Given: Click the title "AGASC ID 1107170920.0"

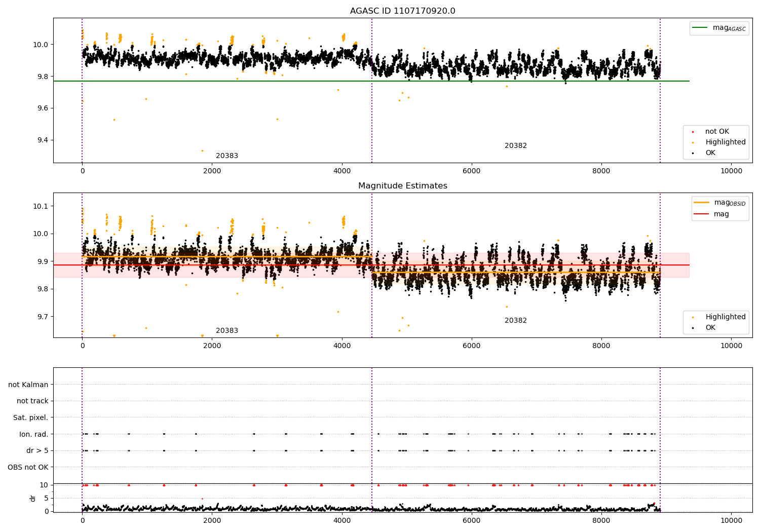Looking at the screenshot, I should coord(402,11).
